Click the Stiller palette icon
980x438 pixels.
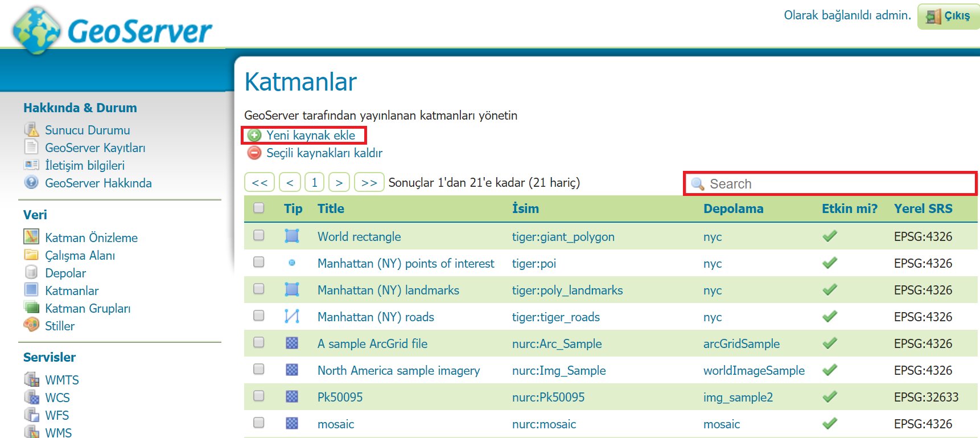click(31, 325)
